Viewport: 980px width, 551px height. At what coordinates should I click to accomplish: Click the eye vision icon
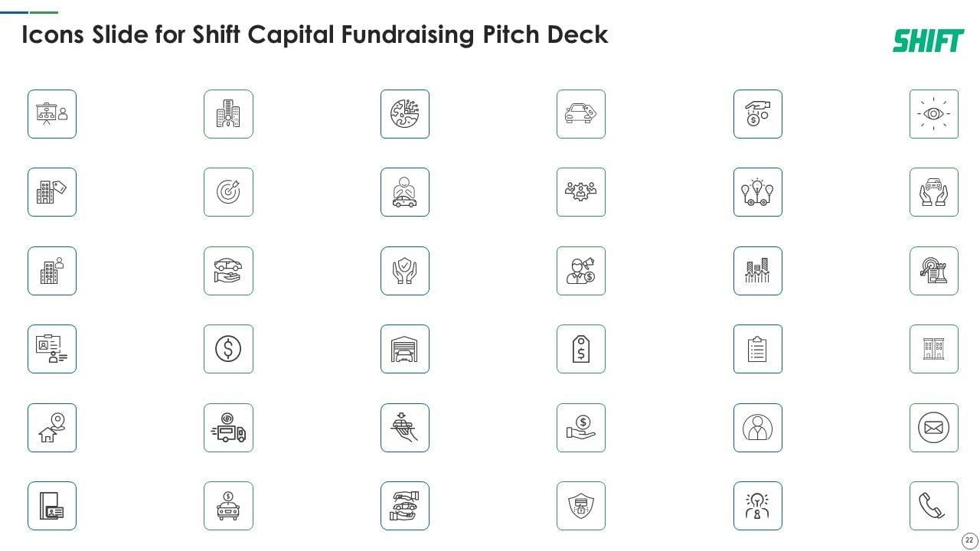click(933, 114)
